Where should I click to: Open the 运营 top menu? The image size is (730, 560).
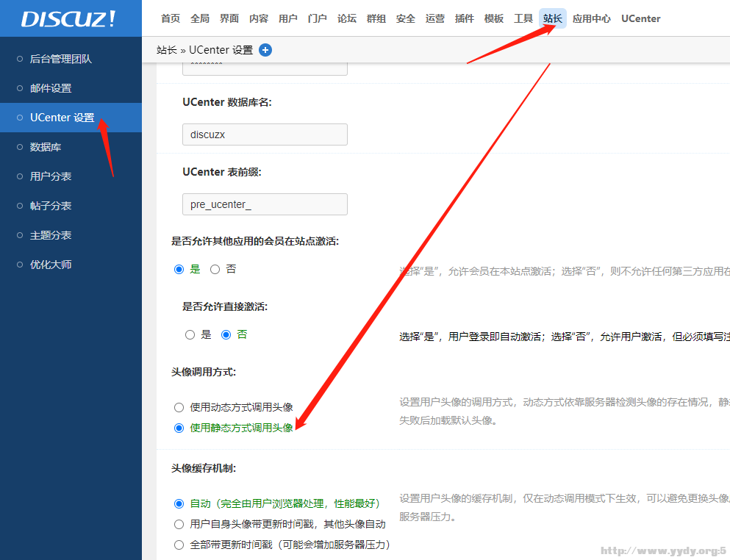point(434,18)
